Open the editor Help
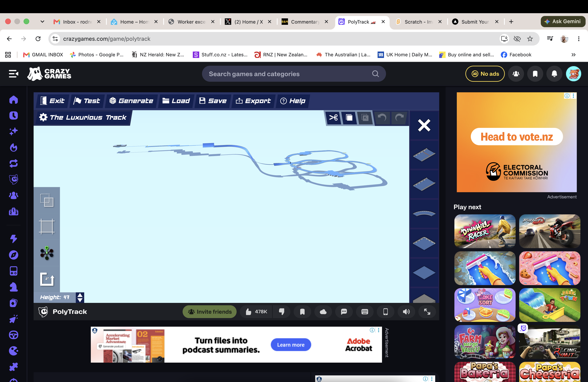This screenshot has height=382, width=588. click(x=293, y=101)
